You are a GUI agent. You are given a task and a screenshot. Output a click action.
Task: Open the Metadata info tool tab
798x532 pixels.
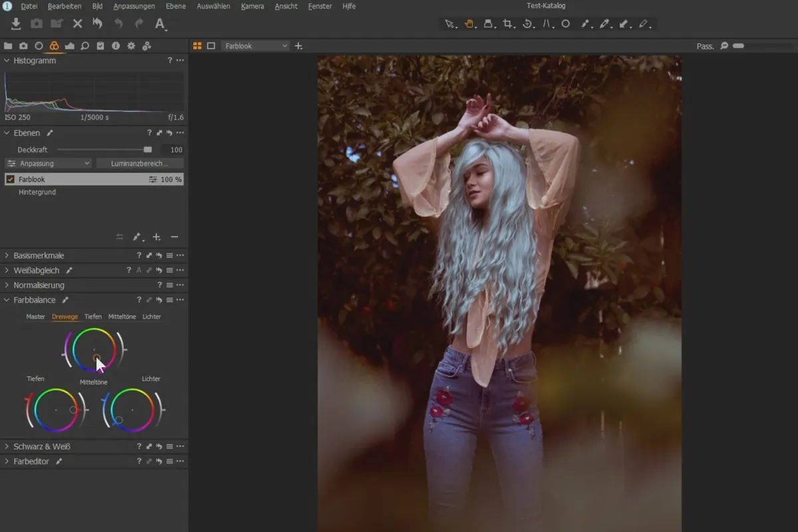pyautogui.click(x=116, y=46)
